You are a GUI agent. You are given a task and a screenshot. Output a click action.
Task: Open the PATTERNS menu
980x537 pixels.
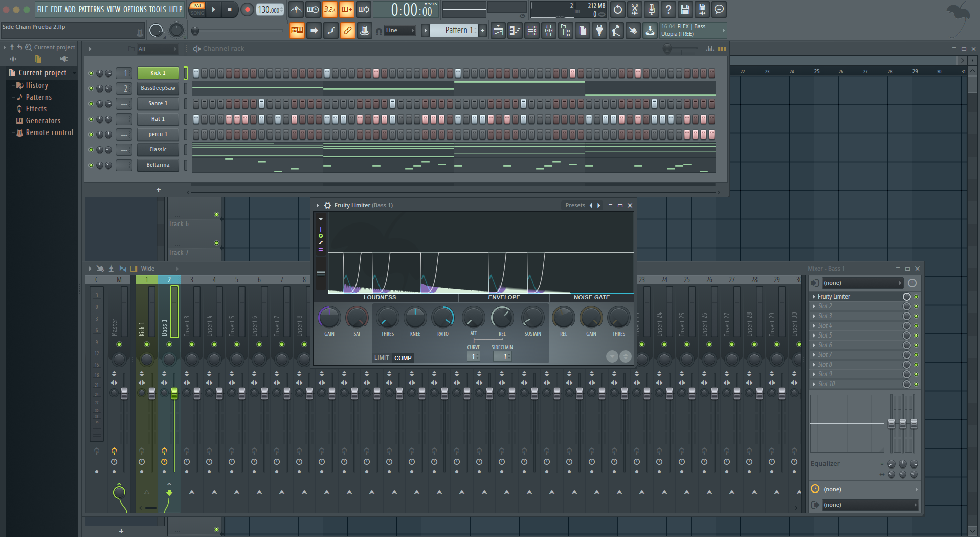pyautogui.click(x=91, y=9)
